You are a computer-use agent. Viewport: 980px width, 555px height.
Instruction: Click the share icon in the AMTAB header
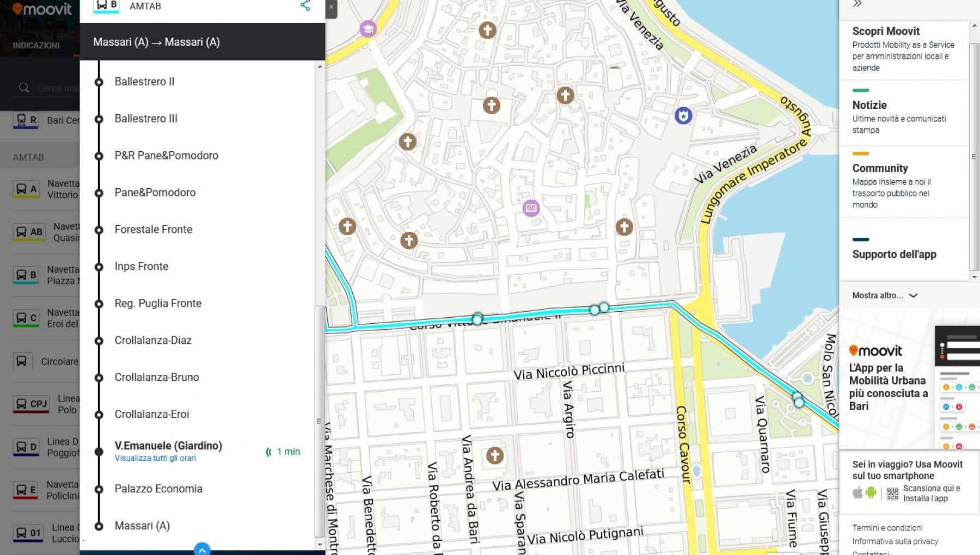coord(305,6)
